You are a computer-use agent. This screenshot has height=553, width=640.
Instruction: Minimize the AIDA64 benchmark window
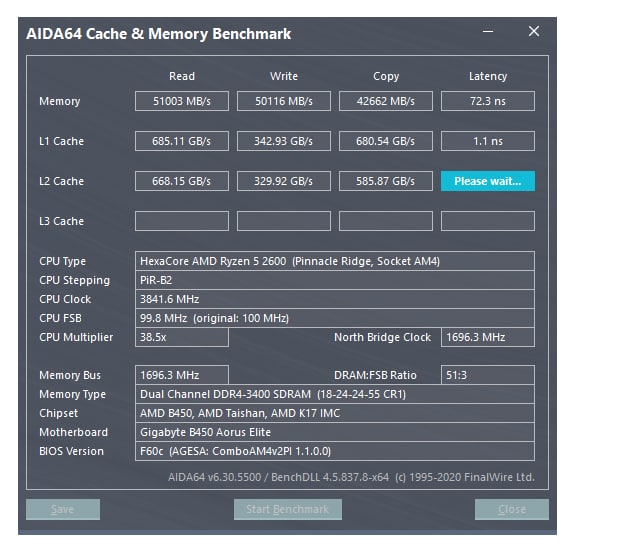click(x=488, y=31)
